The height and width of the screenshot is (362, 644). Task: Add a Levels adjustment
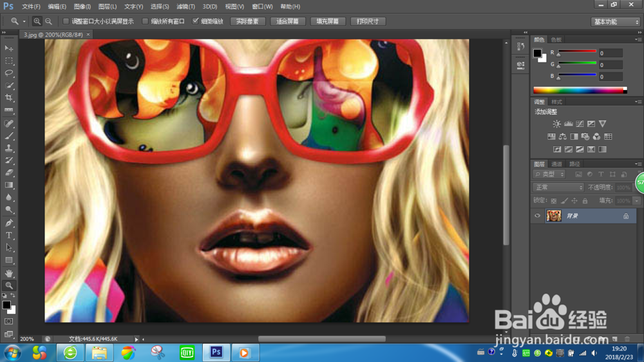click(568, 124)
